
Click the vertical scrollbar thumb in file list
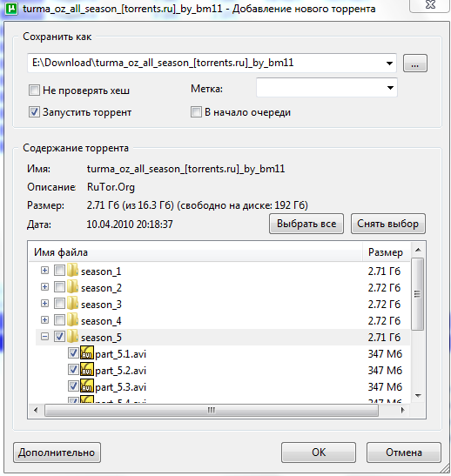[418, 294]
